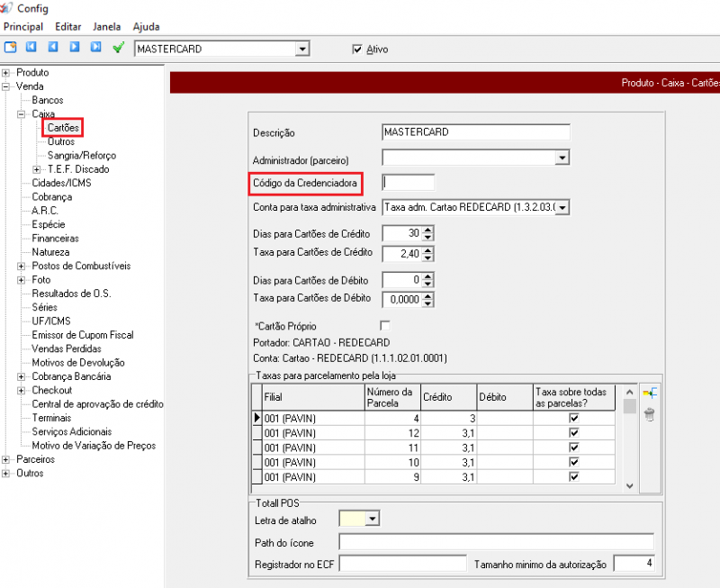720x588 pixels.
Task: Click the Código da Credenciadora input field
Action: tap(408, 183)
